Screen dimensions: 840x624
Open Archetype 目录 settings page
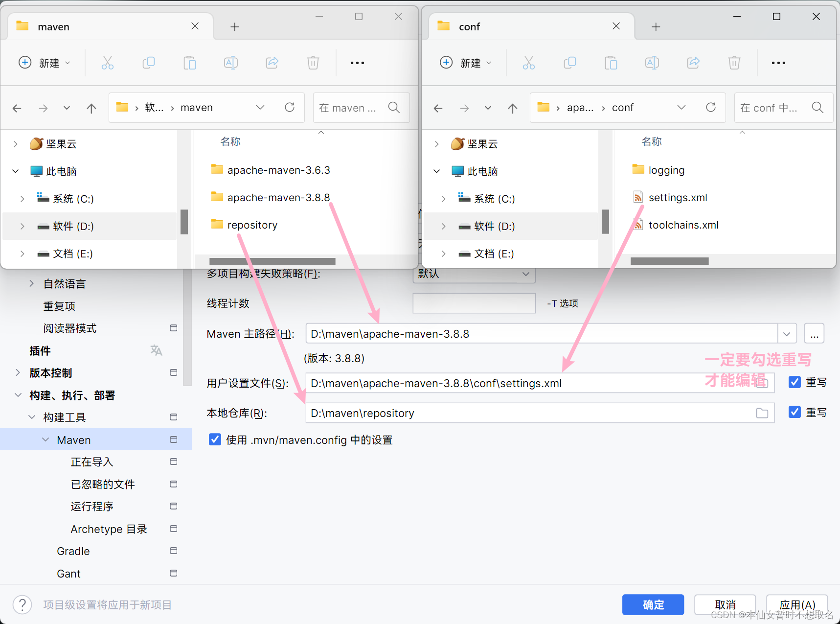[109, 529]
